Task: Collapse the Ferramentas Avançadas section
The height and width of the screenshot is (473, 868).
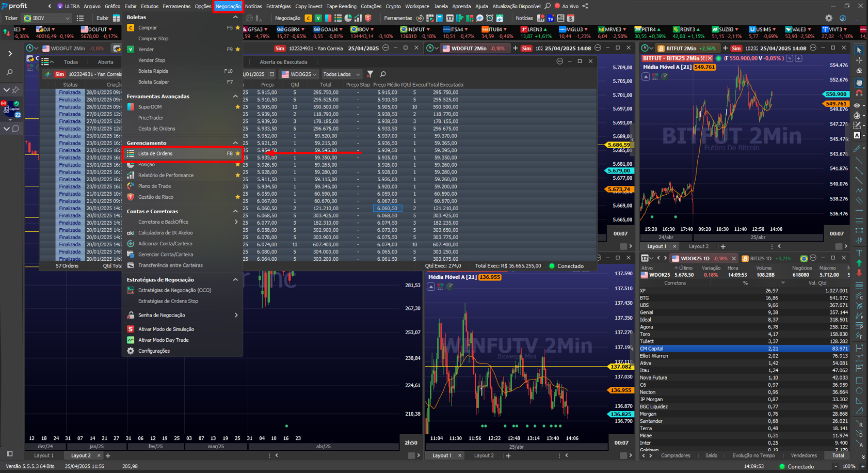Action: (x=235, y=96)
